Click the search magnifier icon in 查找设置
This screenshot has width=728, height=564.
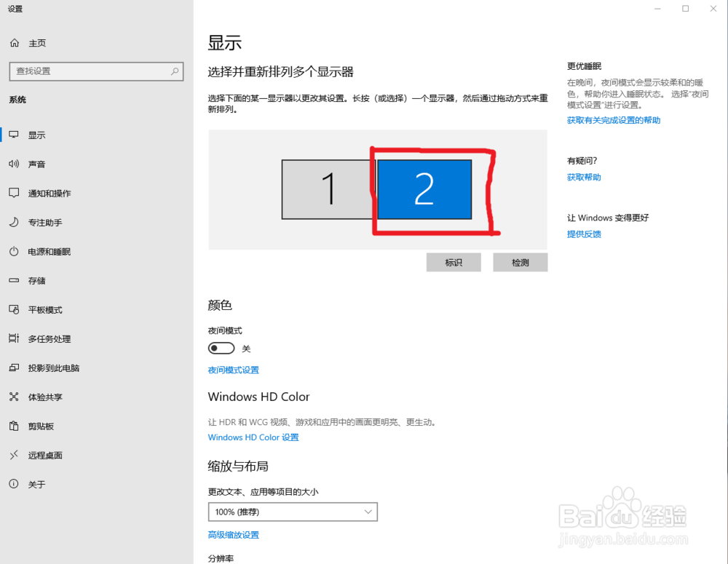click(175, 71)
